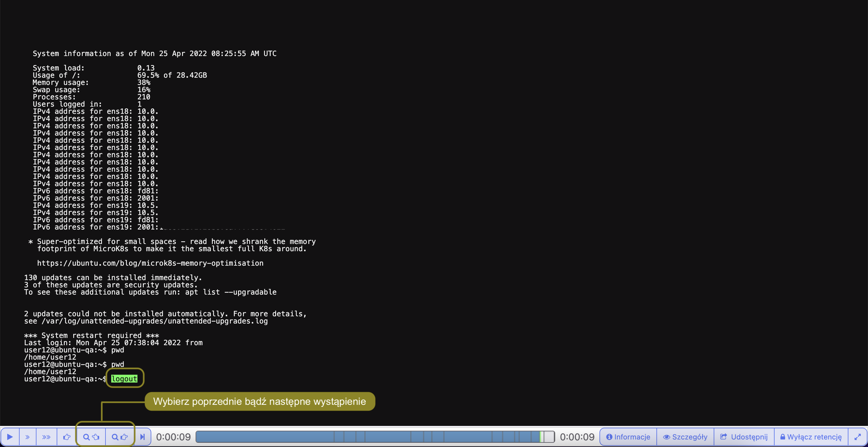The width and height of the screenshot is (868, 447).
Task: Click 'apt list --upgradable' text
Action: point(231,292)
